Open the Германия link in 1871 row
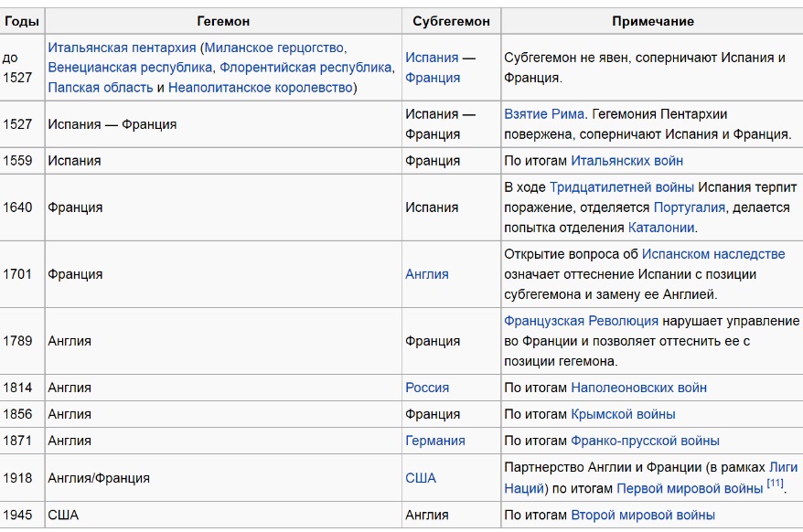The height and width of the screenshot is (532, 803). pyautogui.click(x=434, y=441)
